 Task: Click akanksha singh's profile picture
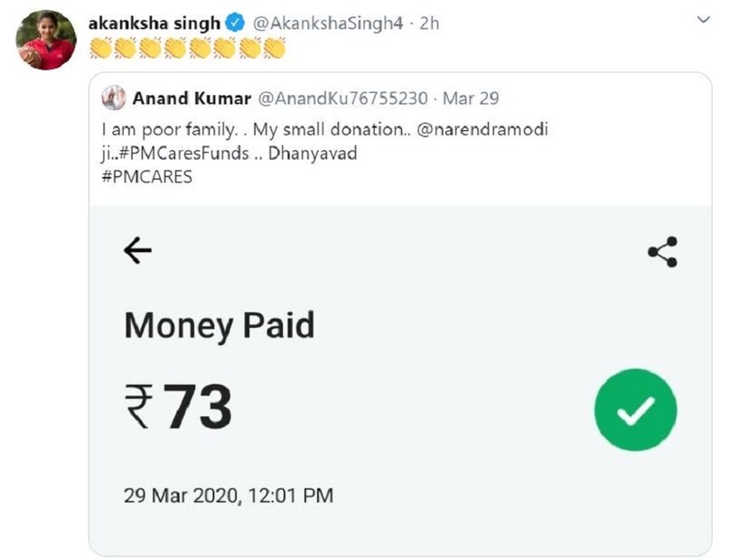(45, 41)
